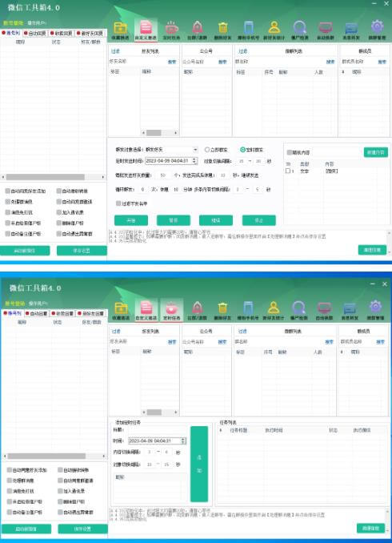This screenshot has height=543, width=392.
Task: Select 自定义群发 pink document icon, upper window
Action: click(146, 30)
